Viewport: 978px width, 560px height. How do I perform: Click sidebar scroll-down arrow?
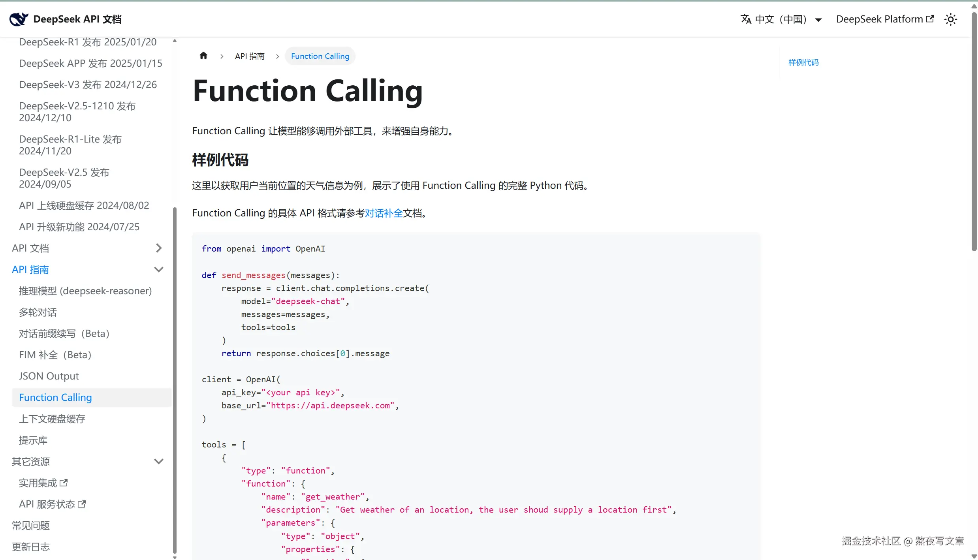pyautogui.click(x=175, y=557)
